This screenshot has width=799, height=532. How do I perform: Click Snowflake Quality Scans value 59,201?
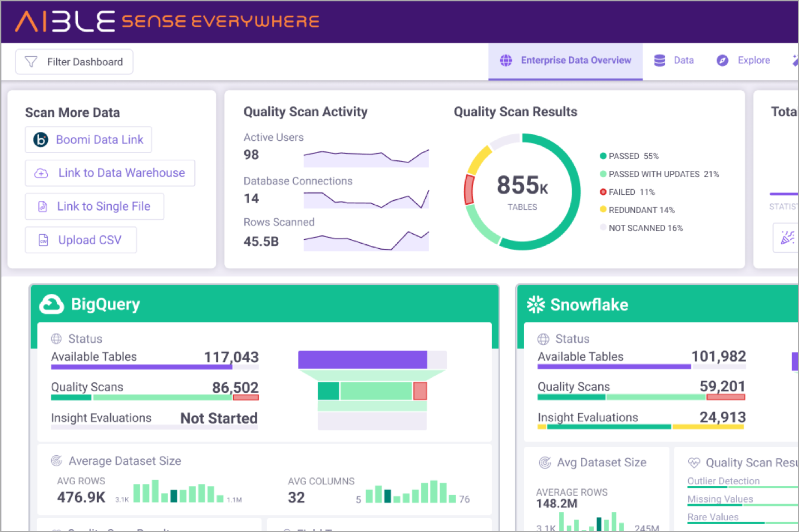click(x=722, y=387)
